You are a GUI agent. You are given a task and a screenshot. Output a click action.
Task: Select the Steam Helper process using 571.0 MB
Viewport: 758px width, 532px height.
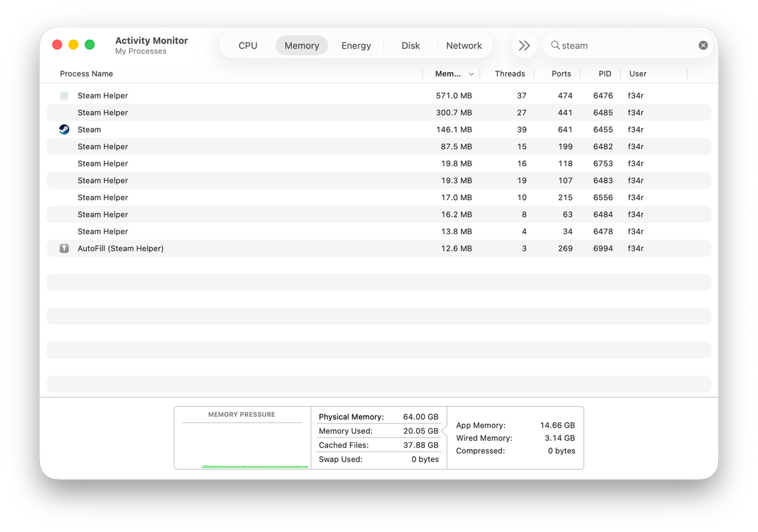pyautogui.click(x=379, y=96)
